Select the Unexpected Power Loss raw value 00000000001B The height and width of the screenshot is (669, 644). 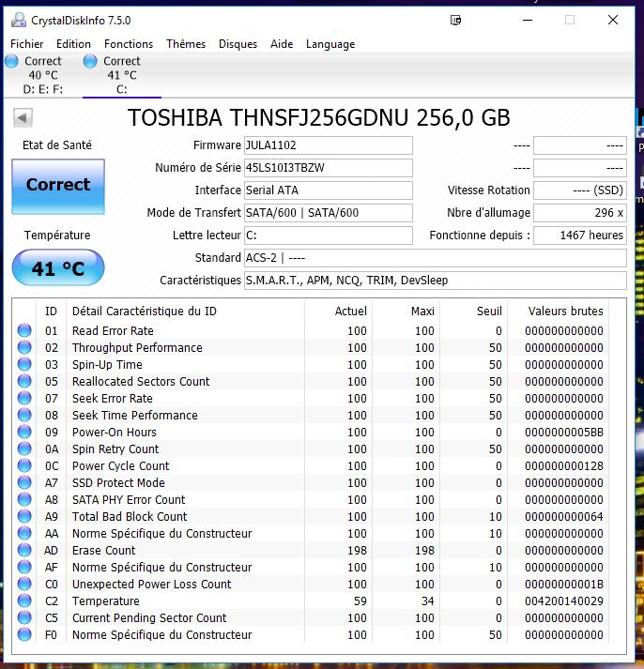pos(564,585)
